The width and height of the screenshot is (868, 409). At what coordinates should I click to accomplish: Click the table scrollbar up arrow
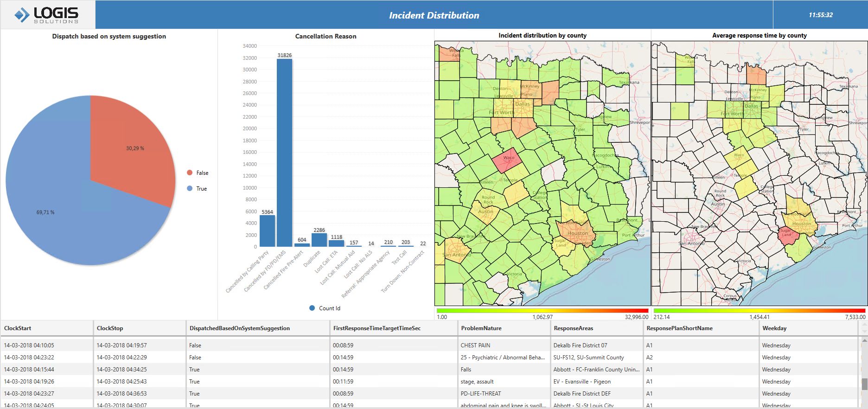[864, 341]
